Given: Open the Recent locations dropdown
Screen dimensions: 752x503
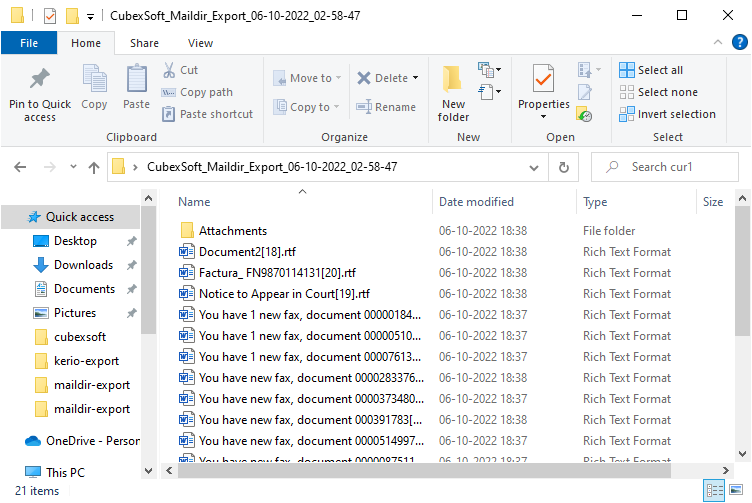Looking at the screenshot, I should (73, 167).
